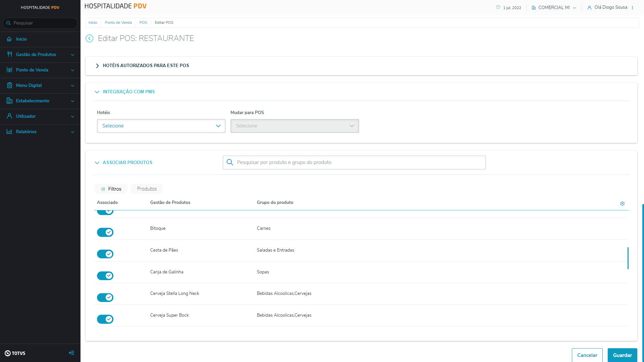Viewport: 644px width, 362px height.
Task: Open table column settings gear icon
Action: 622,204
